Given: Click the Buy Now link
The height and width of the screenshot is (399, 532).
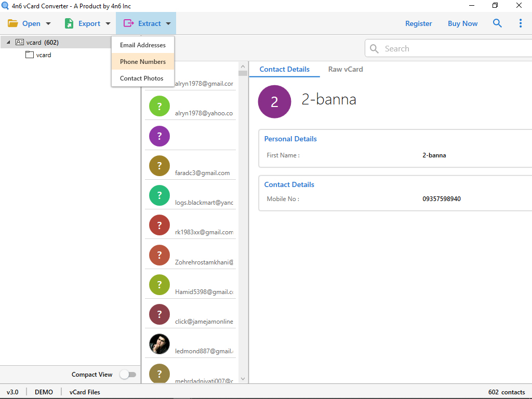Looking at the screenshot, I should 462,23.
